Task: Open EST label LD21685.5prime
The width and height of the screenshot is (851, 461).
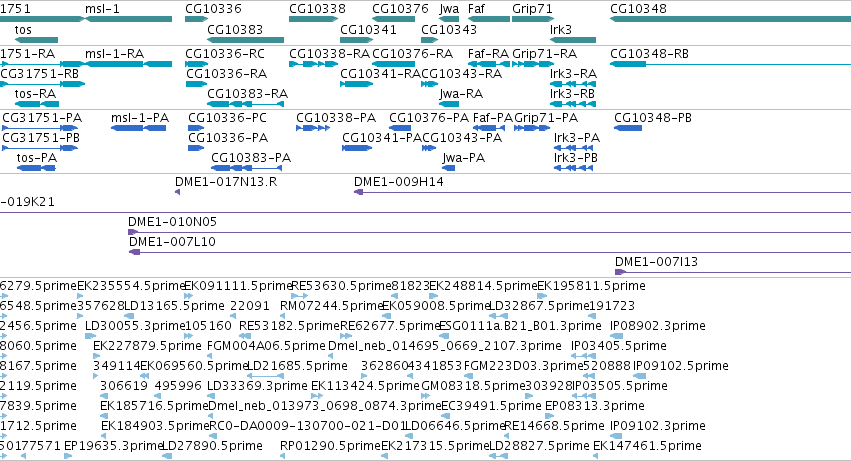Action: [x=297, y=365]
